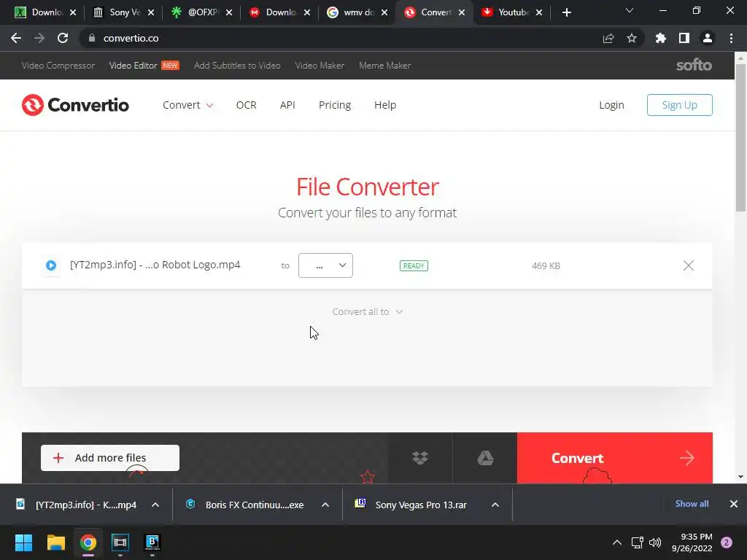This screenshot has height=560, width=747.
Task: Close the Youtube tab
Action: point(539,13)
